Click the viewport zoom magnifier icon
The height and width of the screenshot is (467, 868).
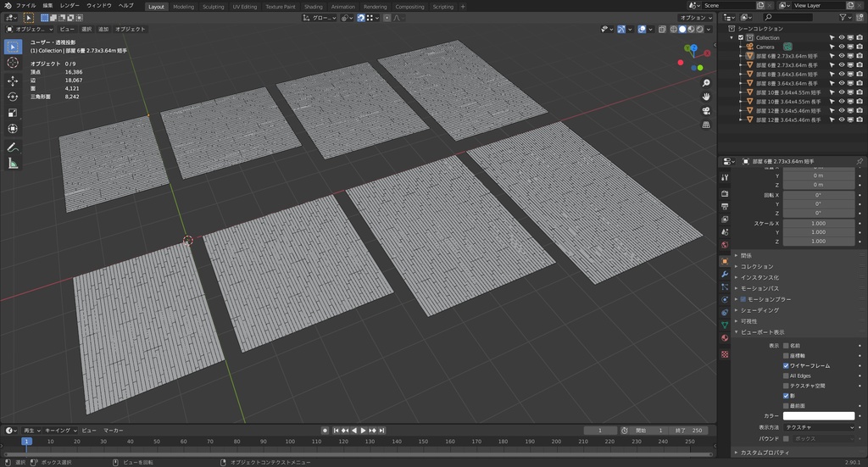[x=706, y=82]
